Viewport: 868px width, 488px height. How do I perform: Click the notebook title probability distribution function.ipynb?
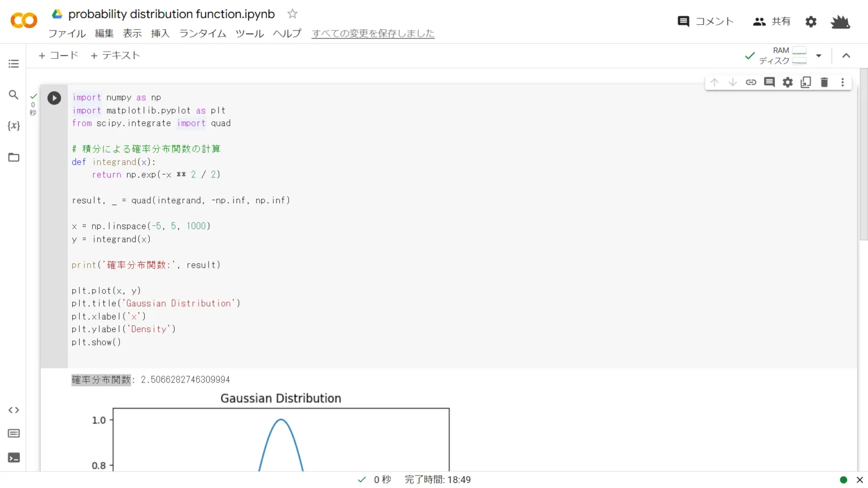(171, 14)
